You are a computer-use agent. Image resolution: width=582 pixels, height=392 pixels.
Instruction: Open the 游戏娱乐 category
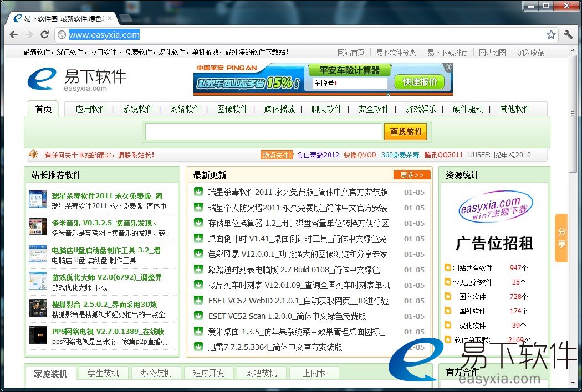[421, 109]
